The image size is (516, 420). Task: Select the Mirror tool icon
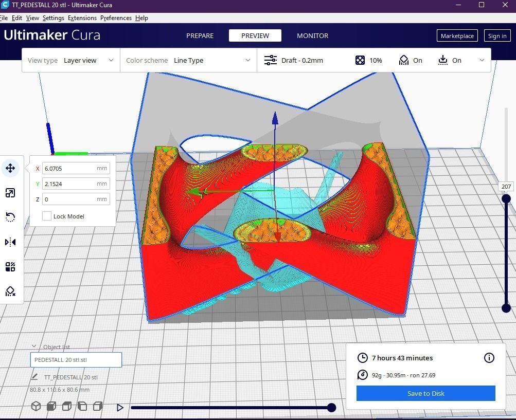coord(10,242)
